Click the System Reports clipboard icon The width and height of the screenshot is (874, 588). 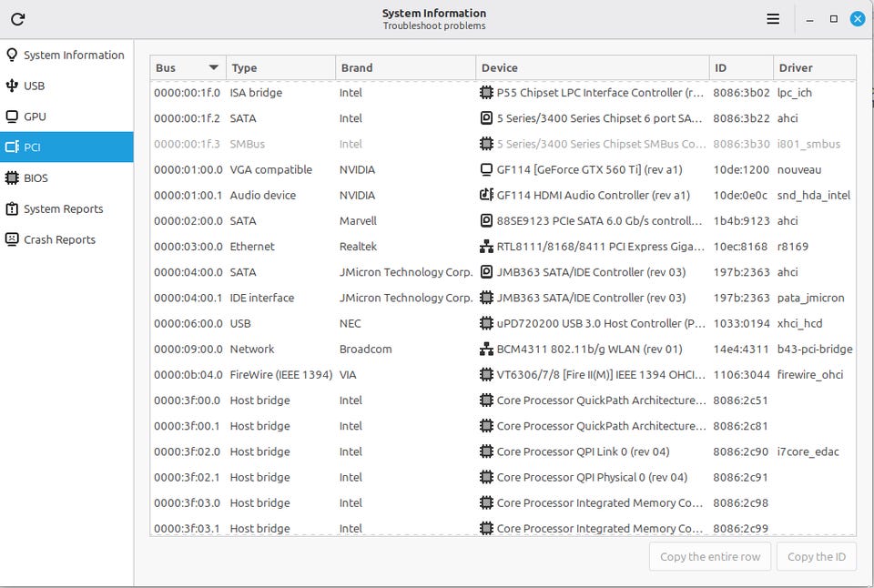click(12, 209)
